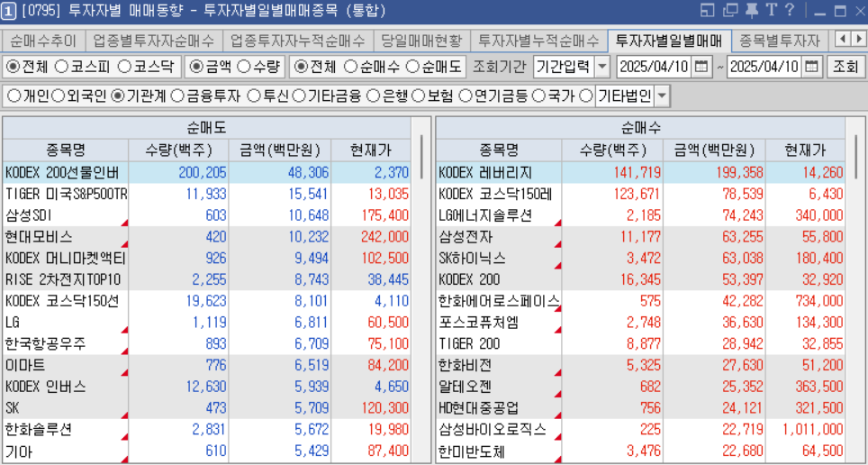Image resolution: width=868 pixels, height=465 pixels.
Task: Switch to the 순매수추이 tab
Action: 44,40
